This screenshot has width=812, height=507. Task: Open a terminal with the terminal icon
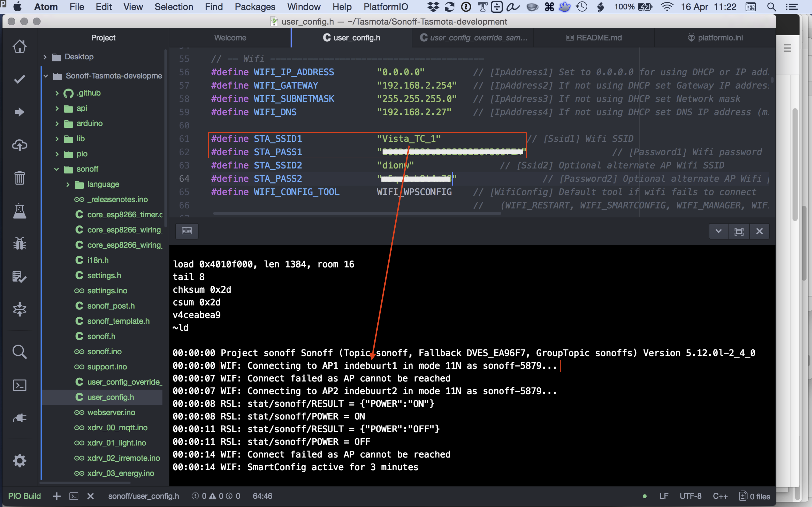pos(19,385)
